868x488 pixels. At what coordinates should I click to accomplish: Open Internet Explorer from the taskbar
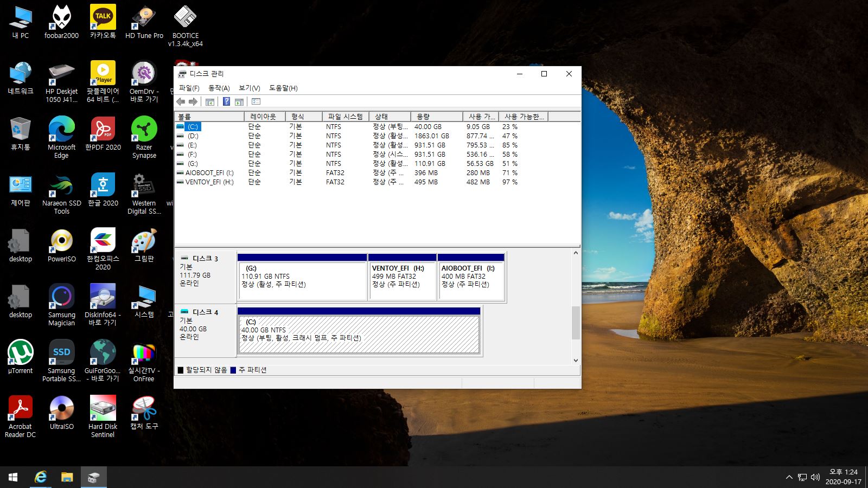coord(41,477)
